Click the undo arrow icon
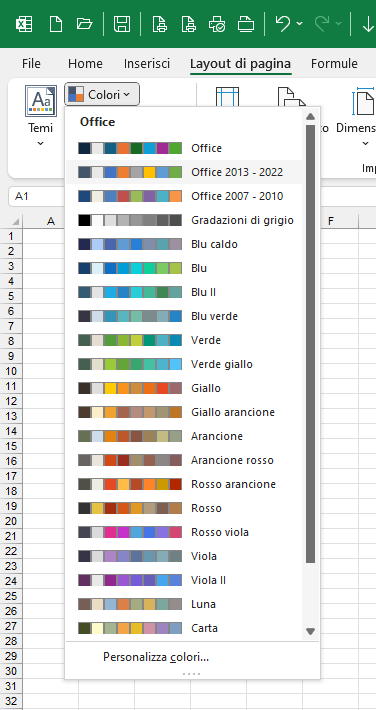Viewport: 376px width, 710px height. tap(283, 24)
